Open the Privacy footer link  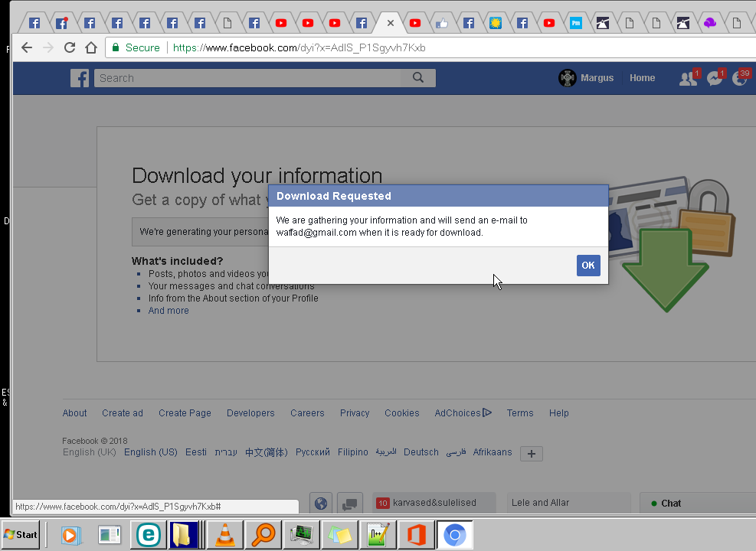coord(355,413)
